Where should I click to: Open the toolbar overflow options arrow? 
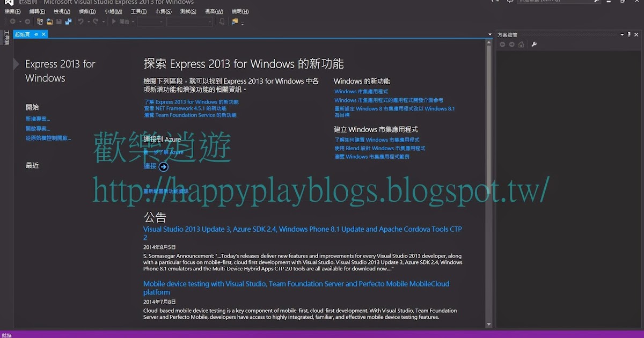pos(243,24)
